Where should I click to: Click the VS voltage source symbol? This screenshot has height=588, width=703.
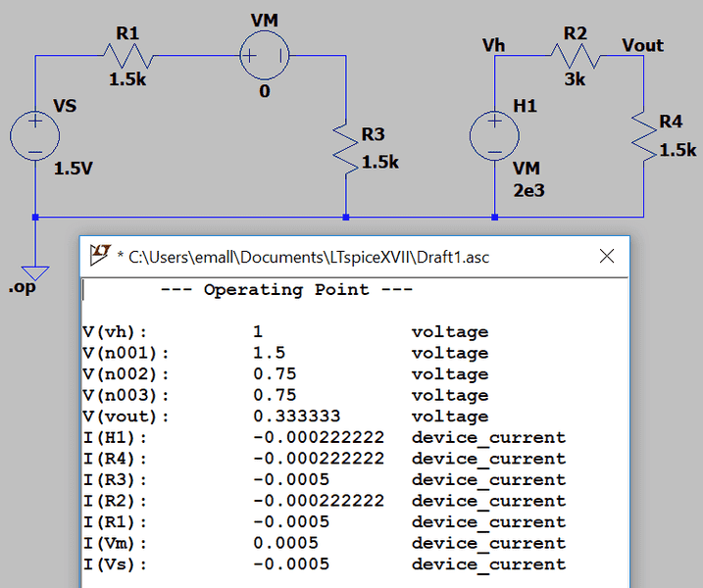click(x=35, y=135)
